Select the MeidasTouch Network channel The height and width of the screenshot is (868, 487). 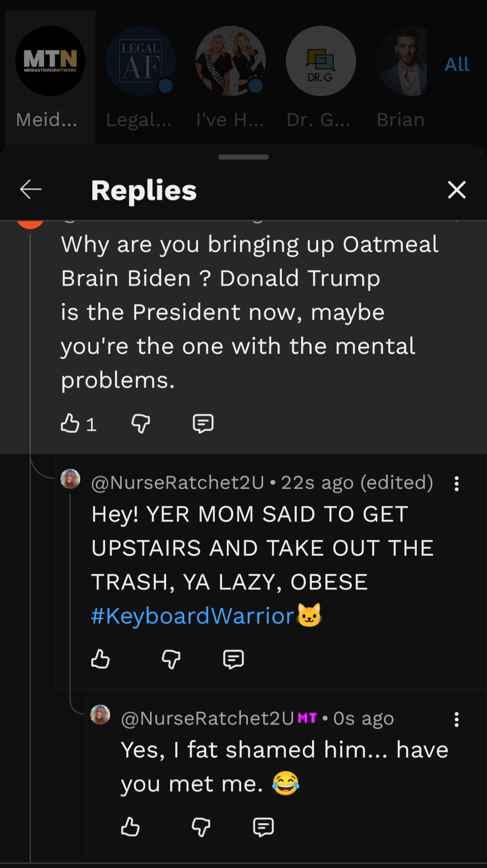click(x=50, y=61)
